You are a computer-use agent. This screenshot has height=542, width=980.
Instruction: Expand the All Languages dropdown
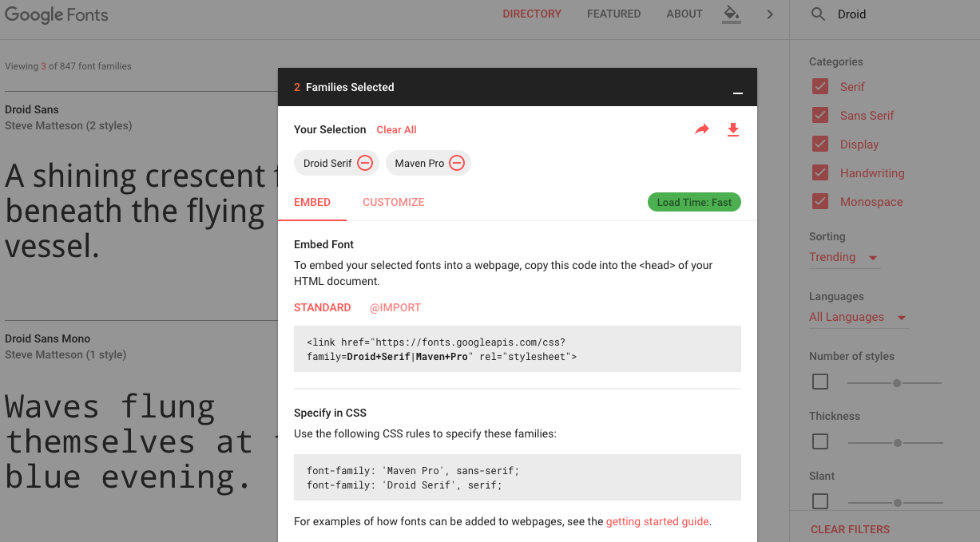click(x=857, y=317)
